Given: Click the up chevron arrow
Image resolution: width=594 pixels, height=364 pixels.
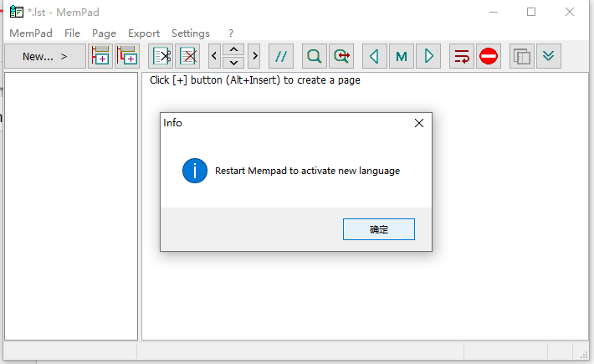Looking at the screenshot, I should [233, 49].
